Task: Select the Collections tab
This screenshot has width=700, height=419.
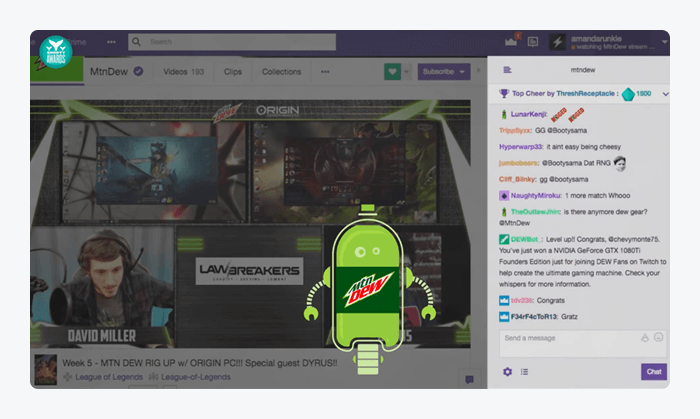Action: pyautogui.click(x=281, y=72)
